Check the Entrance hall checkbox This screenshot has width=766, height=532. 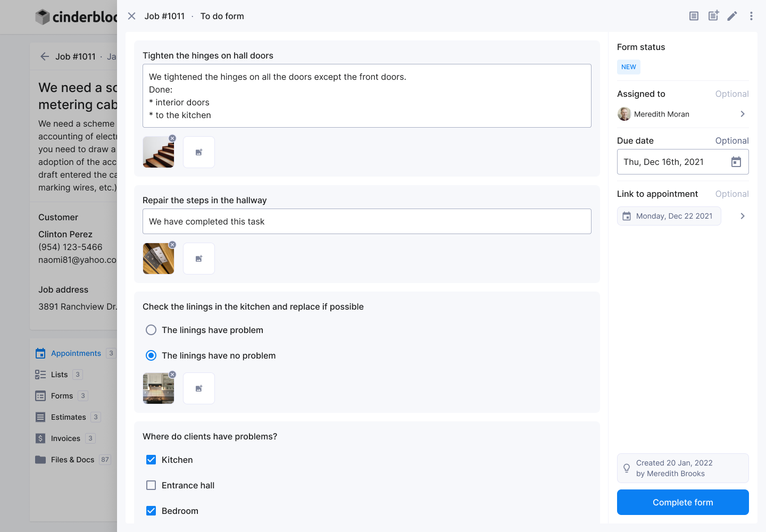pyautogui.click(x=151, y=485)
